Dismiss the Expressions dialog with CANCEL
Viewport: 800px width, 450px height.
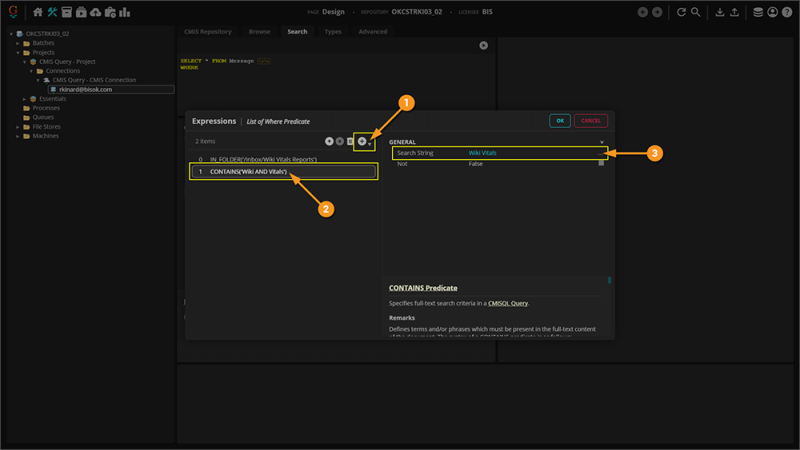coord(590,121)
